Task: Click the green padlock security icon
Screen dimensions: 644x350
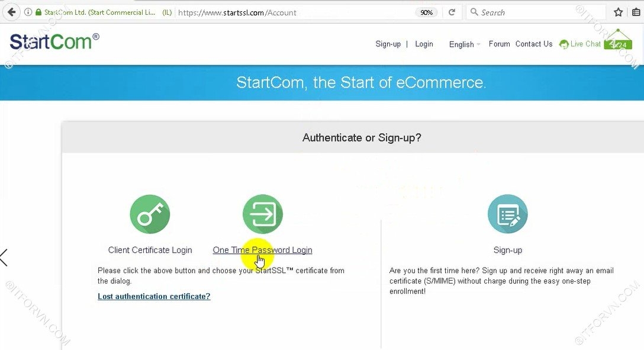Action: point(38,12)
